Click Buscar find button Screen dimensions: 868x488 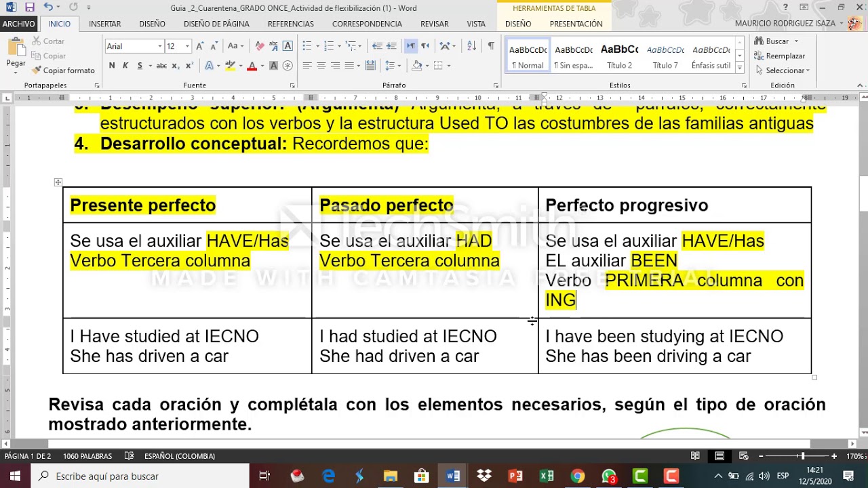coord(772,41)
